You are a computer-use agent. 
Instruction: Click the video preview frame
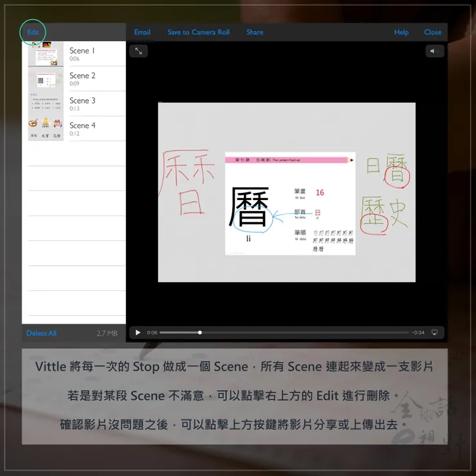[x=287, y=192]
